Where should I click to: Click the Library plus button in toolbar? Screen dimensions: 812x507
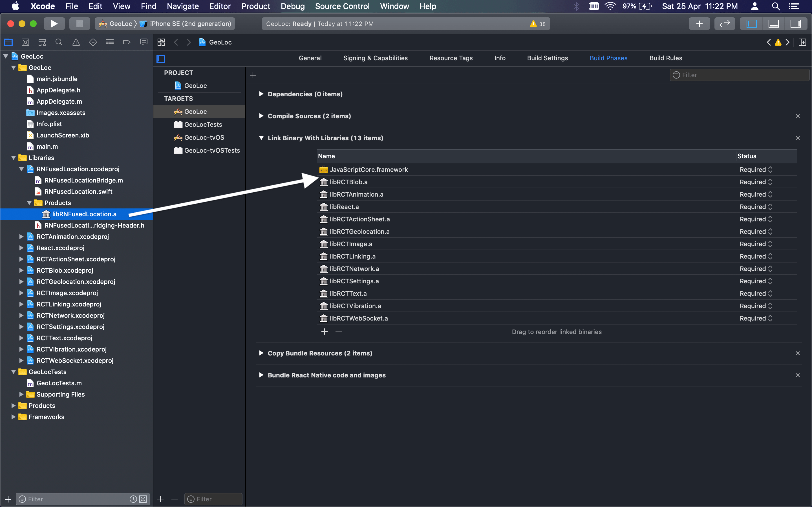(x=699, y=23)
